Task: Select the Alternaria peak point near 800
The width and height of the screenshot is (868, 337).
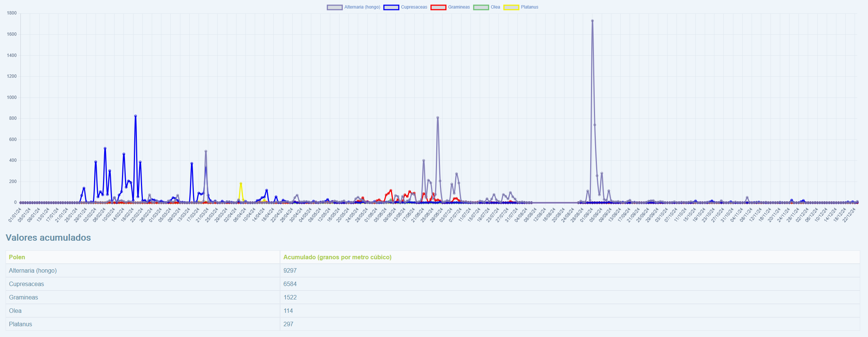Action: click(x=438, y=118)
